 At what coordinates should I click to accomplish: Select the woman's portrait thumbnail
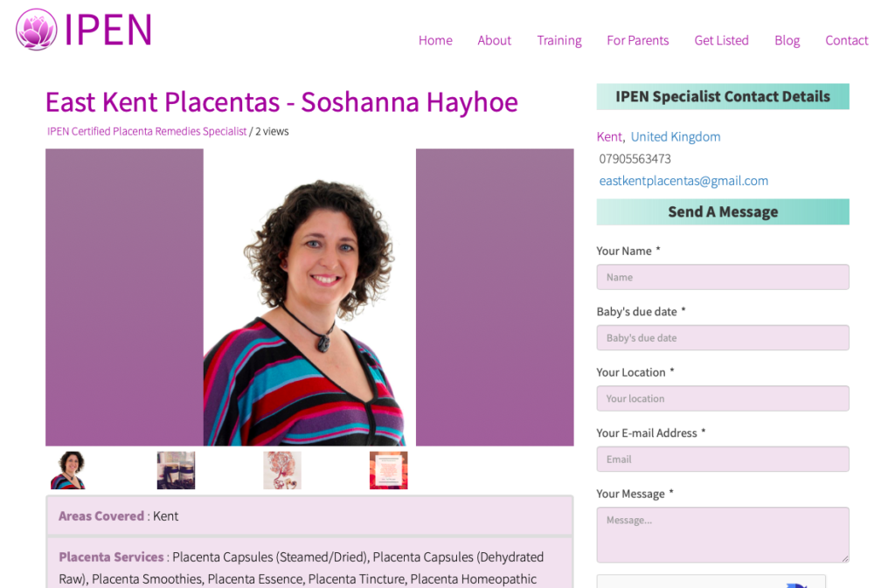pyautogui.click(x=68, y=471)
